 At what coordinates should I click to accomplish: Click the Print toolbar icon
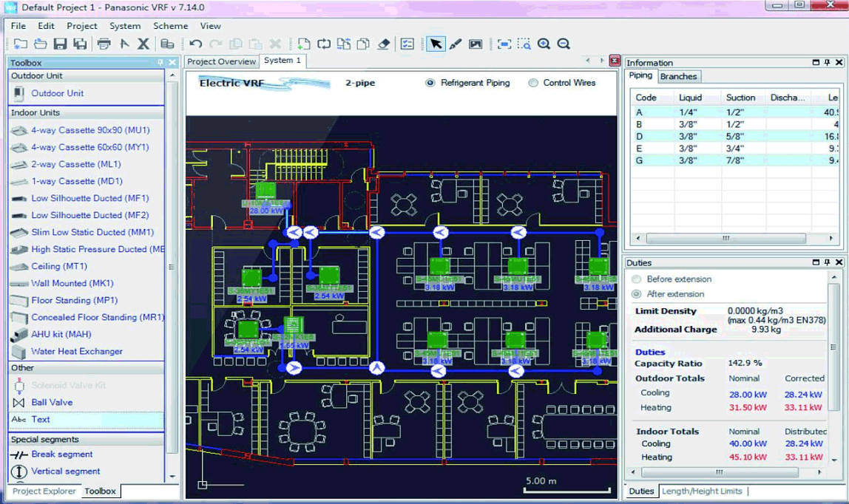point(104,44)
